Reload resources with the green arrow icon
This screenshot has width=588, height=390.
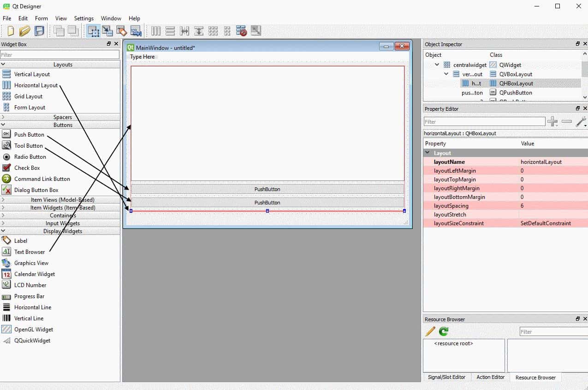[444, 331]
